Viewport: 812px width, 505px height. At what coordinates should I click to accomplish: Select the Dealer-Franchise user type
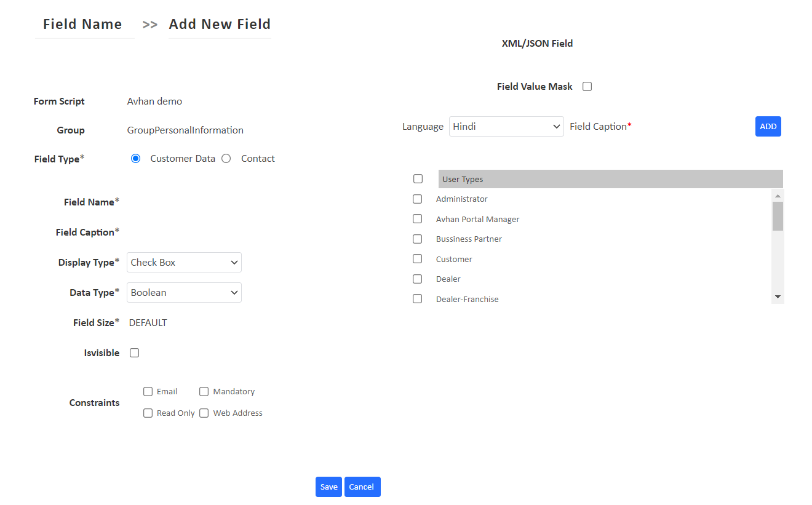coord(417,298)
